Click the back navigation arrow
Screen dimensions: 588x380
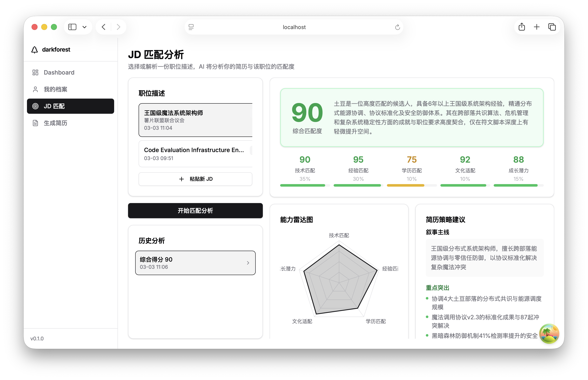103,27
